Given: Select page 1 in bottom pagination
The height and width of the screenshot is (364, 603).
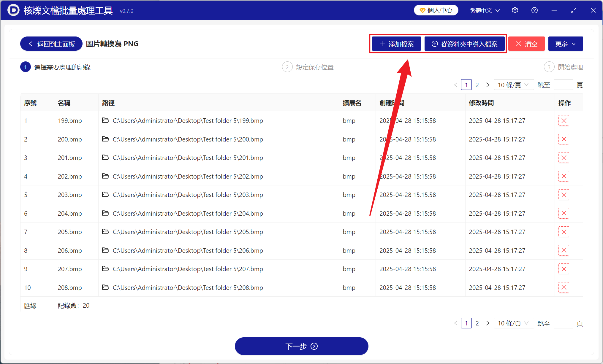Looking at the screenshot, I should click(x=466, y=323).
